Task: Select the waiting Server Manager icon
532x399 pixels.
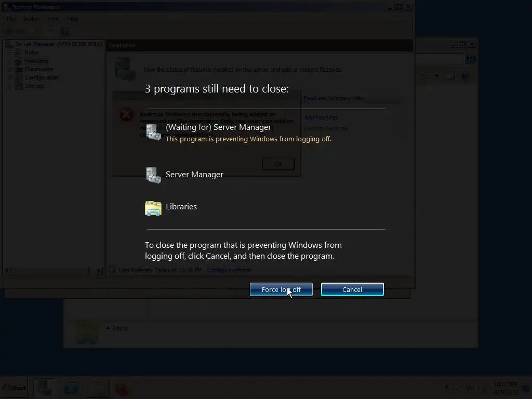Action: 153,132
